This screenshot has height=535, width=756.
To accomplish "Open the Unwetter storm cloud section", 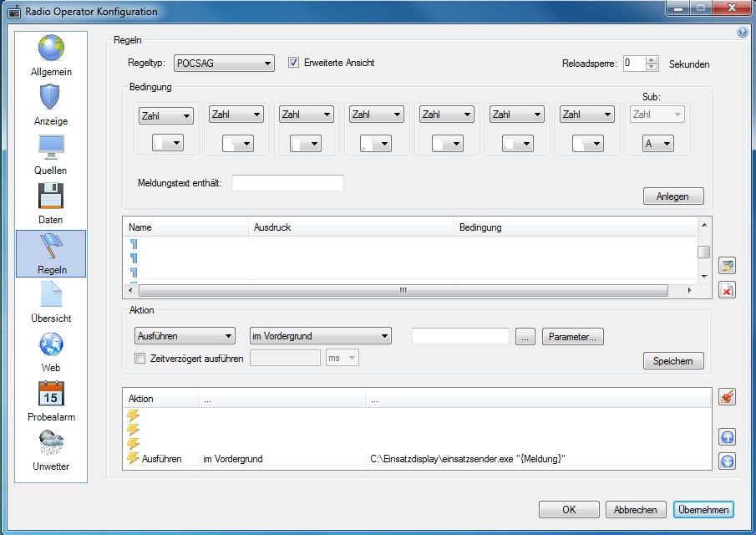I will coord(51,449).
